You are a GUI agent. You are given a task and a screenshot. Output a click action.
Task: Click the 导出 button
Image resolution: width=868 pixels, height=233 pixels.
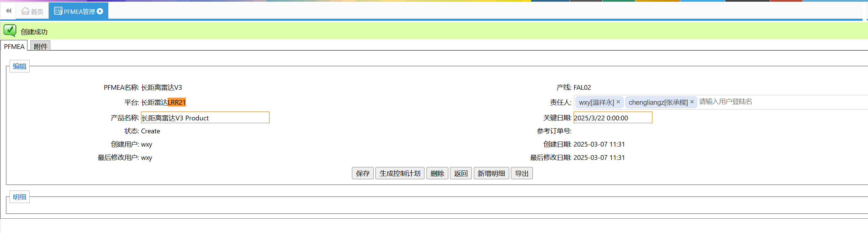coord(522,173)
